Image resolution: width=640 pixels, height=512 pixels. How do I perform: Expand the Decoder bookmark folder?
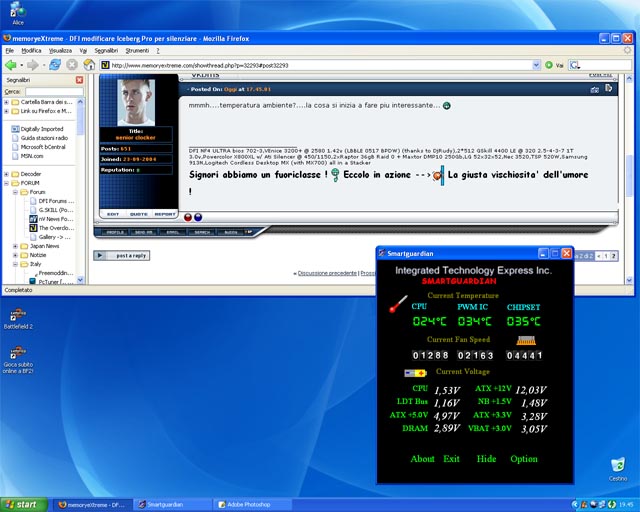point(7,174)
